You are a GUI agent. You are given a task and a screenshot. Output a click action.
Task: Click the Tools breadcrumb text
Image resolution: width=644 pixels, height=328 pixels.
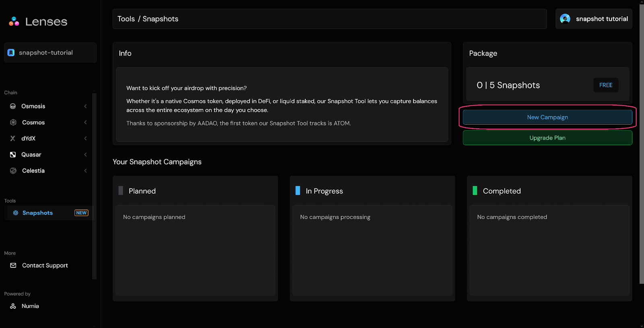126,19
